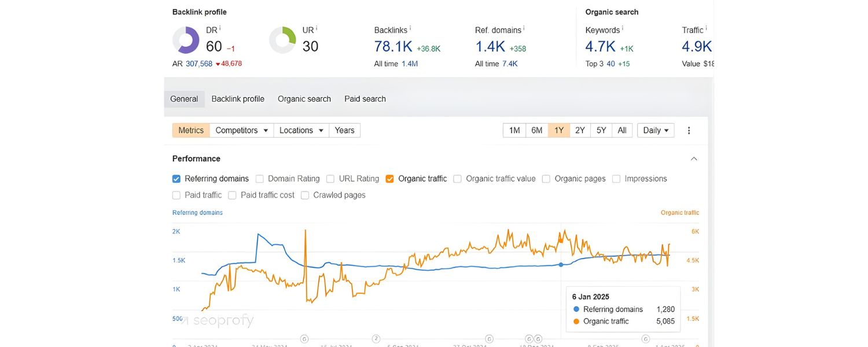
Task: Click the purple DR donut chart
Action: tap(186, 40)
